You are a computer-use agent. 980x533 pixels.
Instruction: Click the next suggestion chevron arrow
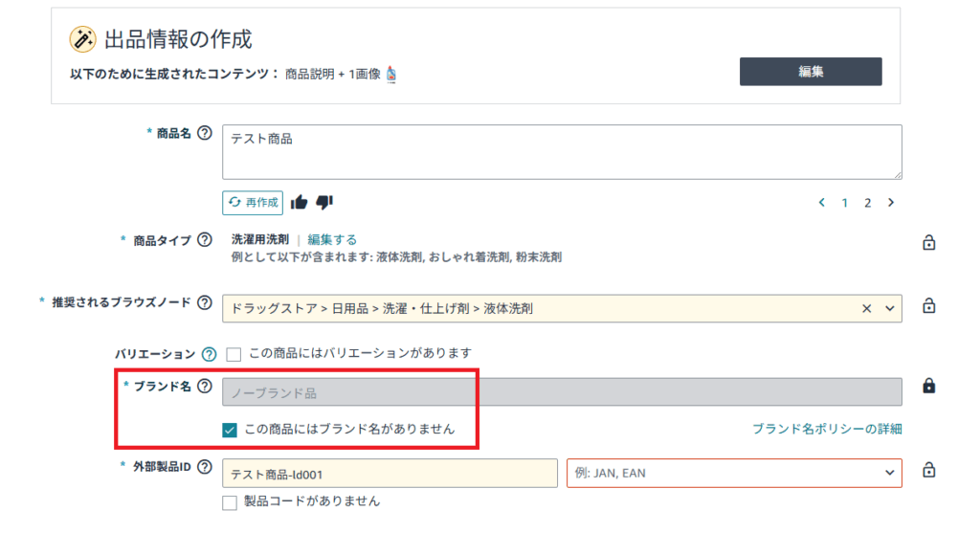pos(891,203)
